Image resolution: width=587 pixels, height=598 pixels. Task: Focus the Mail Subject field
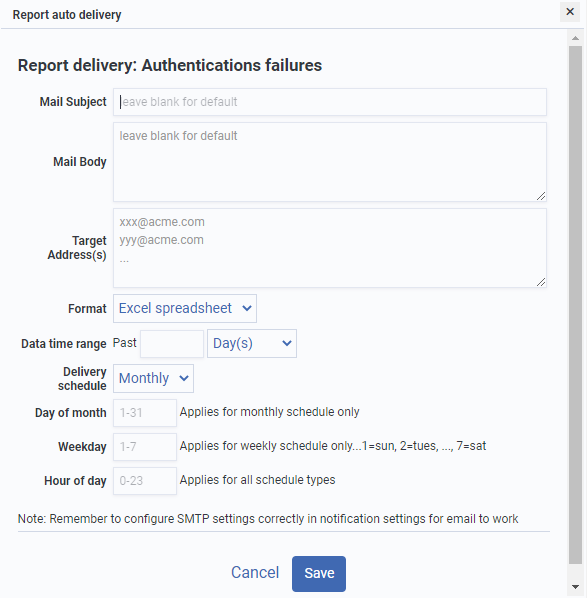tap(330, 102)
